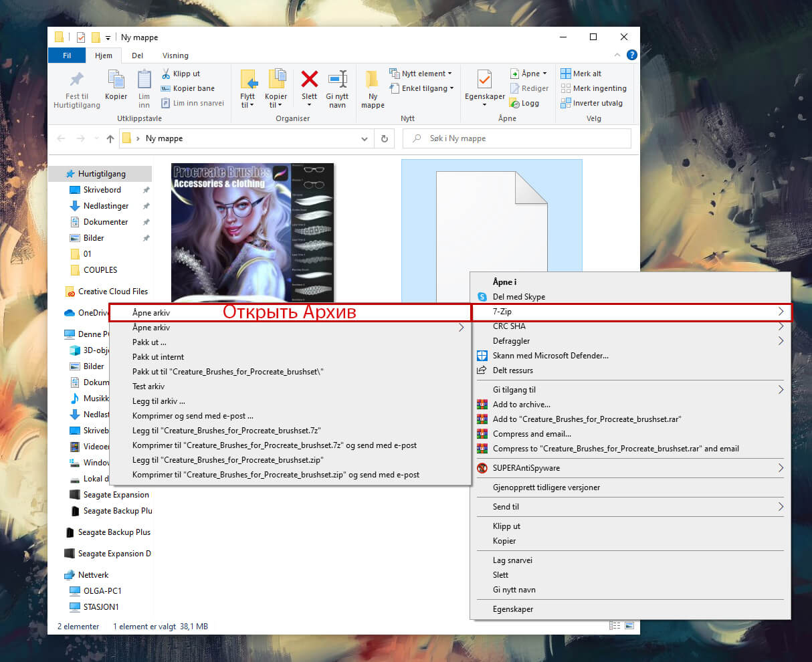This screenshot has width=812, height=662.
Task: Clear selection with Merk ingenting
Action: coord(593,88)
